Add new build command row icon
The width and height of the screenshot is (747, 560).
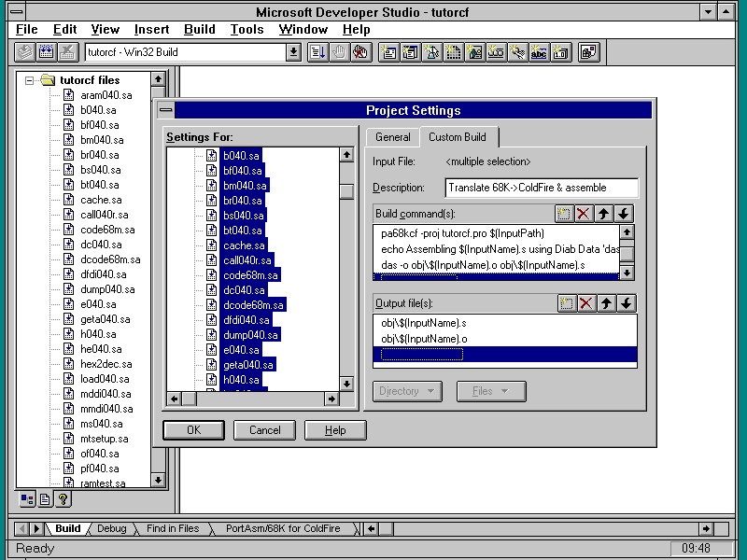point(563,214)
